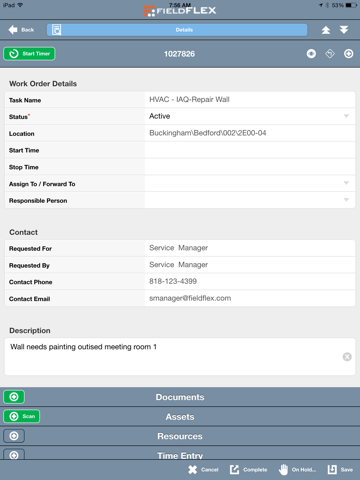Tap the task name HVAC - IAQ-Repair Wall
Viewport: 360px width, 480px height.
coord(189,99)
